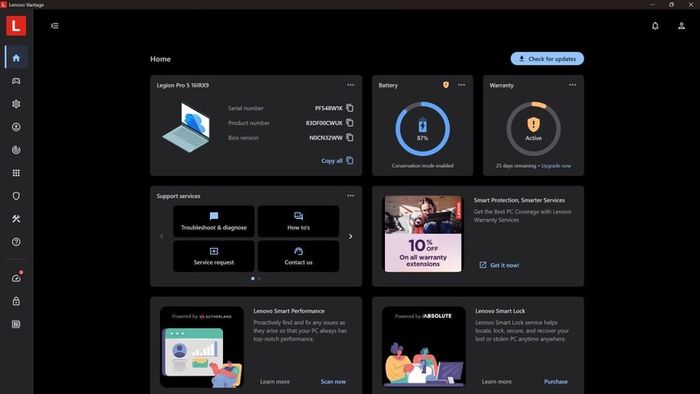Copy the BIOS version value

pyautogui.click(x=350, y=137)
